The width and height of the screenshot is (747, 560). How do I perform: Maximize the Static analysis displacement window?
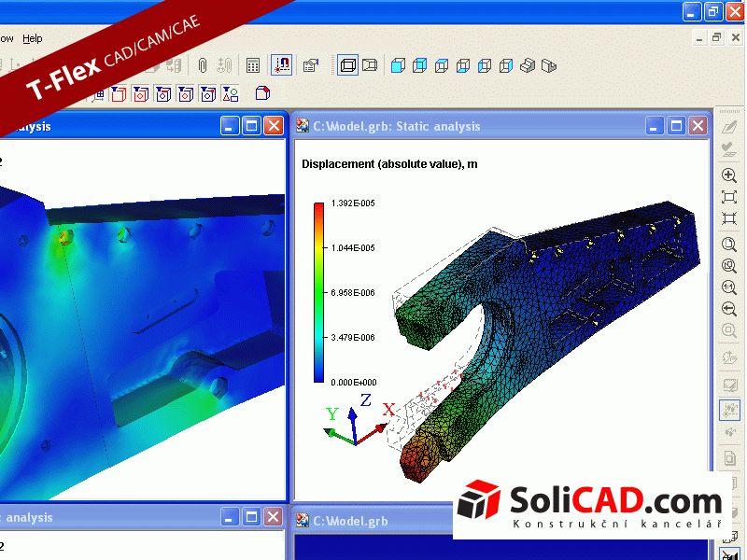click(676, 126)
